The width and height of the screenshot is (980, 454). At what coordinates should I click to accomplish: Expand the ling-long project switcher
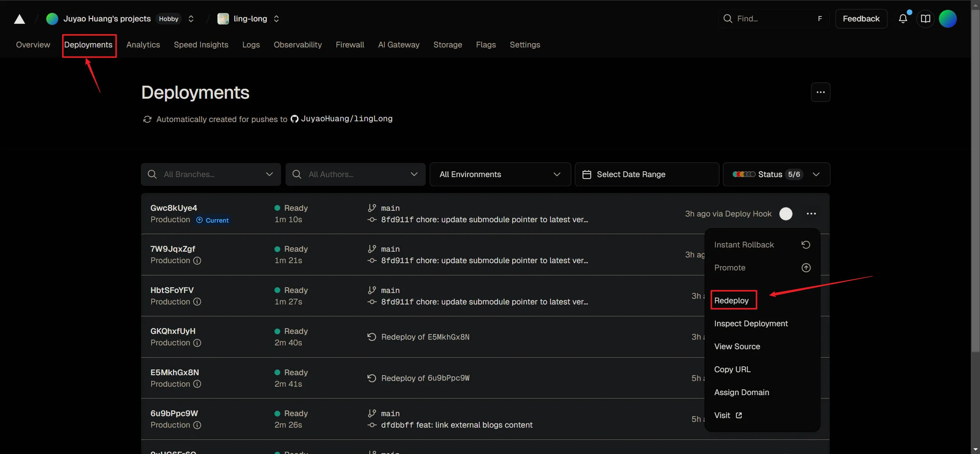click(276, 19)
